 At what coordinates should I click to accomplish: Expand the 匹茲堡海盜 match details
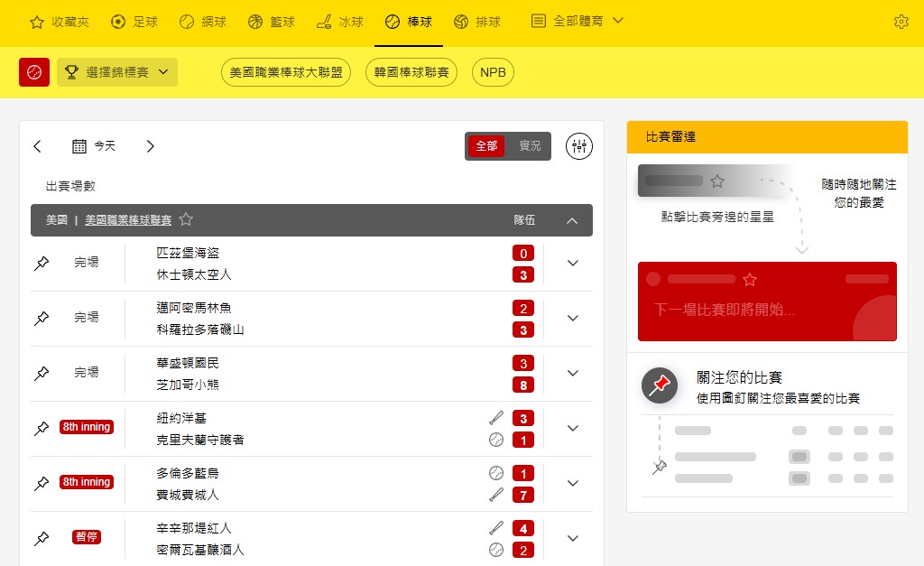tap(573, 263)
